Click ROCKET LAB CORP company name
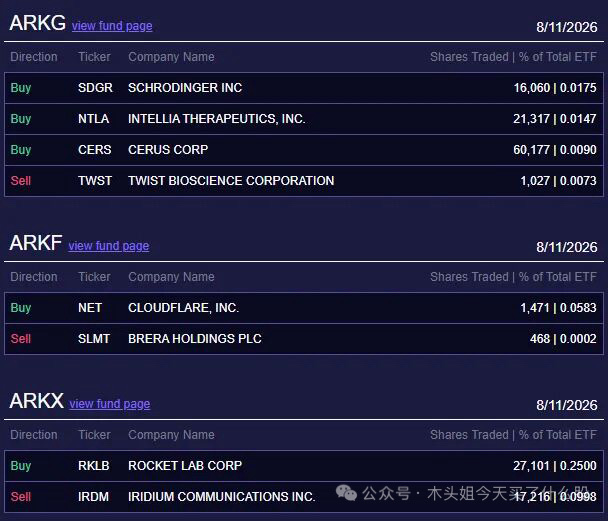 [x=185, y=466]
